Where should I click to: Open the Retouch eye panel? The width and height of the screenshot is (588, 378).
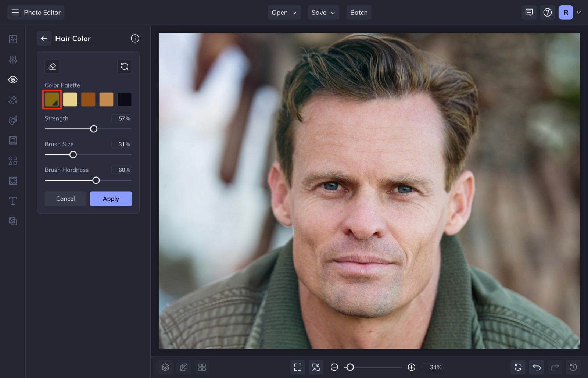coord(13,79)
